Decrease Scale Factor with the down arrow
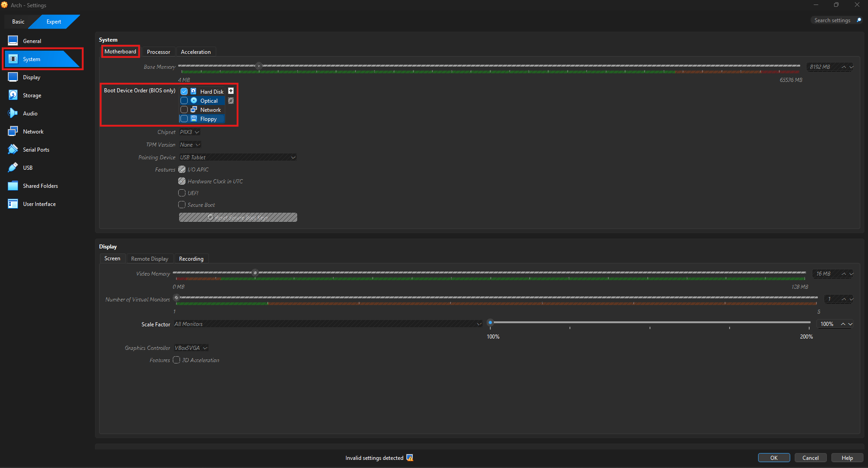Screen dimensions: 868x468 pyautogui.click(x=850, y=324)
